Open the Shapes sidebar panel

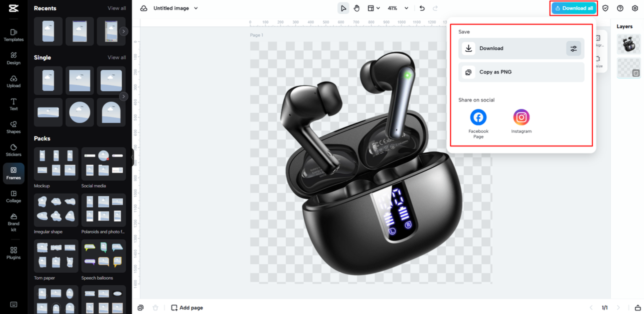point(14,127)
